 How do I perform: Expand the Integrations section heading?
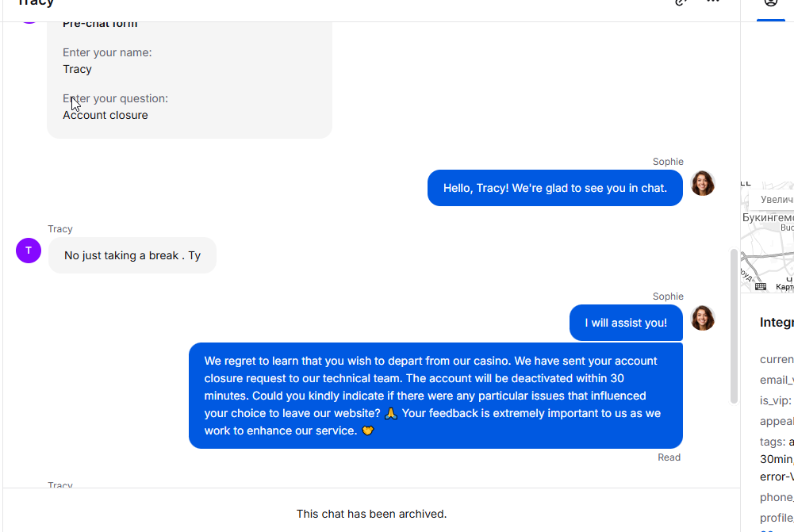(x=777, y=323)
